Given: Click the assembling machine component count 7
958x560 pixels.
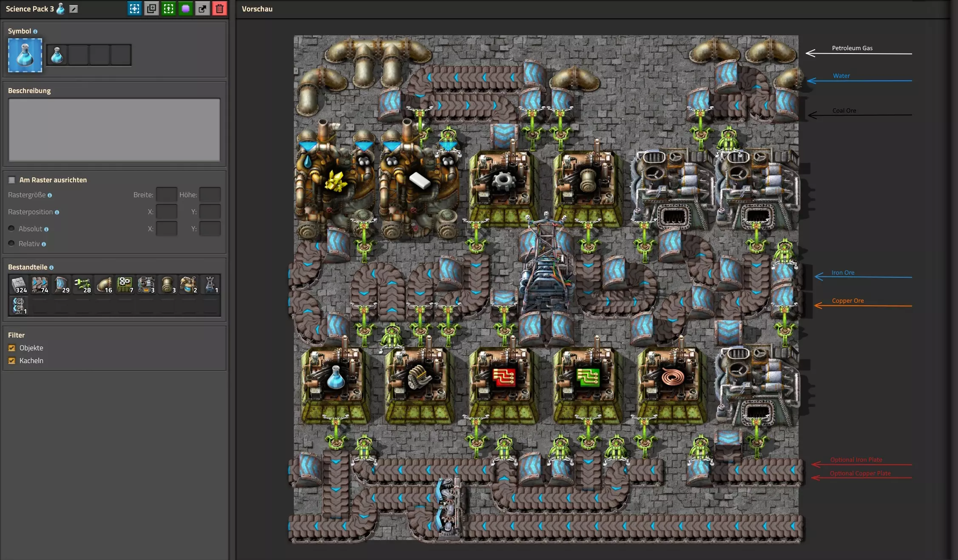Looking at the screenshot, I should [125, 284].
